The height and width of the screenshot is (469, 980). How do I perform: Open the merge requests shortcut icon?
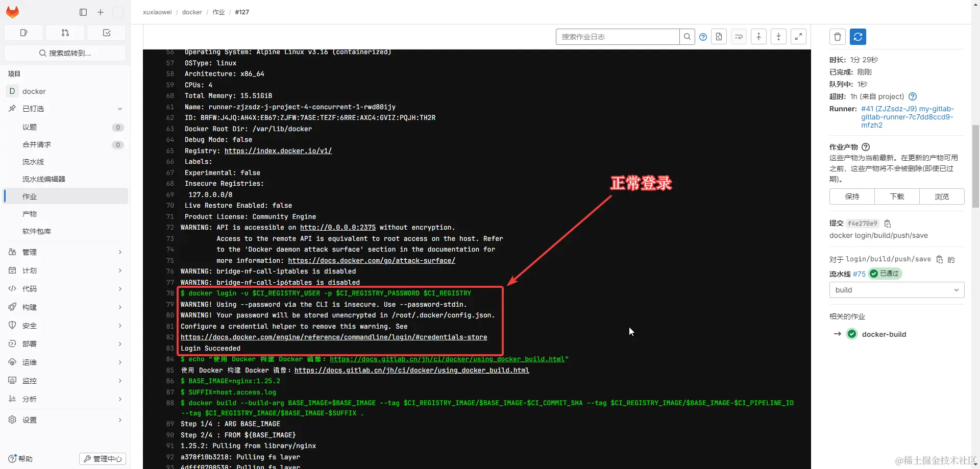pyautogui.click(x=65, y=33)
